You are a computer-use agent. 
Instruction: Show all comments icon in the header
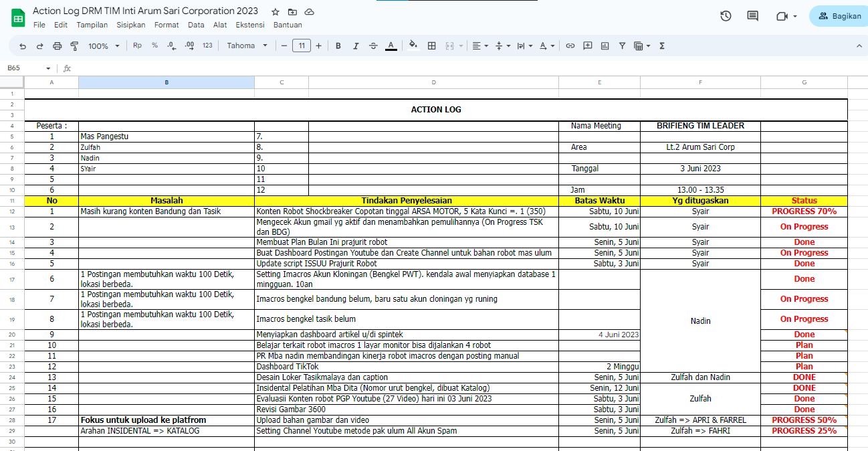point(753,16)
